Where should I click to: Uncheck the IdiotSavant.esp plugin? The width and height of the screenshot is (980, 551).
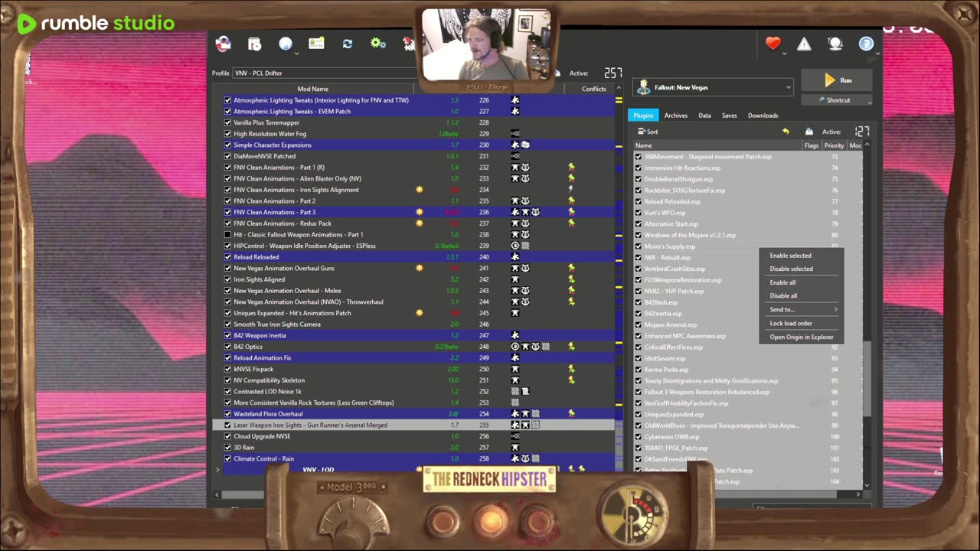pyautogui.click(x=639, y=358)
